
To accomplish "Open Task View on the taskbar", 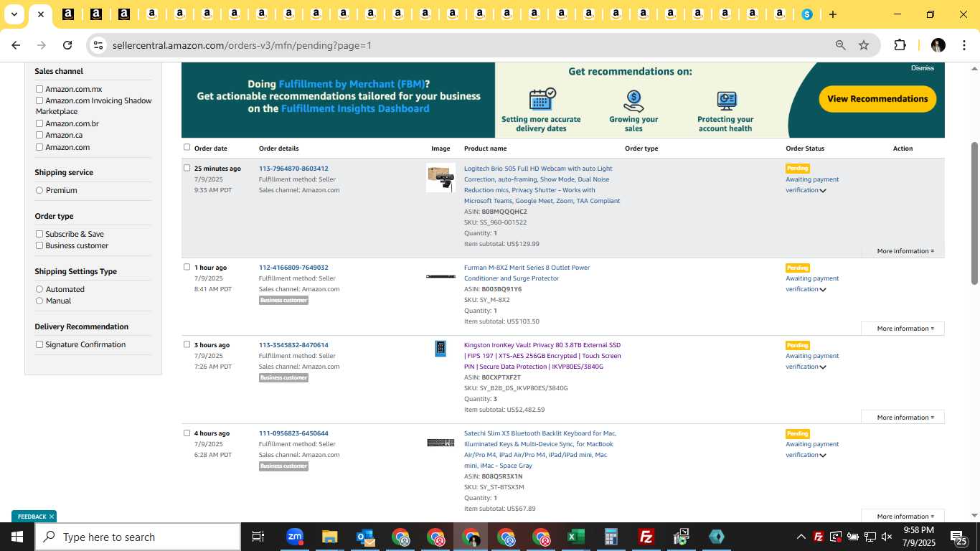I will tap(258, 537).
